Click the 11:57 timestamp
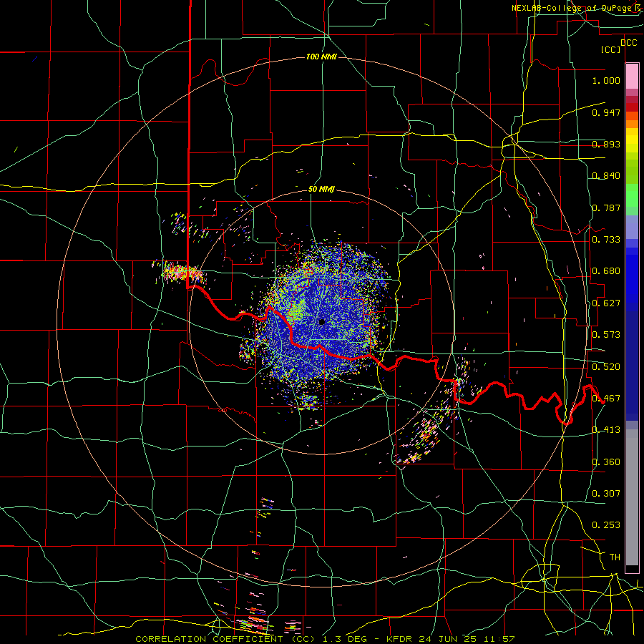This screenshot has height=644, width=644. (x=499, y=639)
